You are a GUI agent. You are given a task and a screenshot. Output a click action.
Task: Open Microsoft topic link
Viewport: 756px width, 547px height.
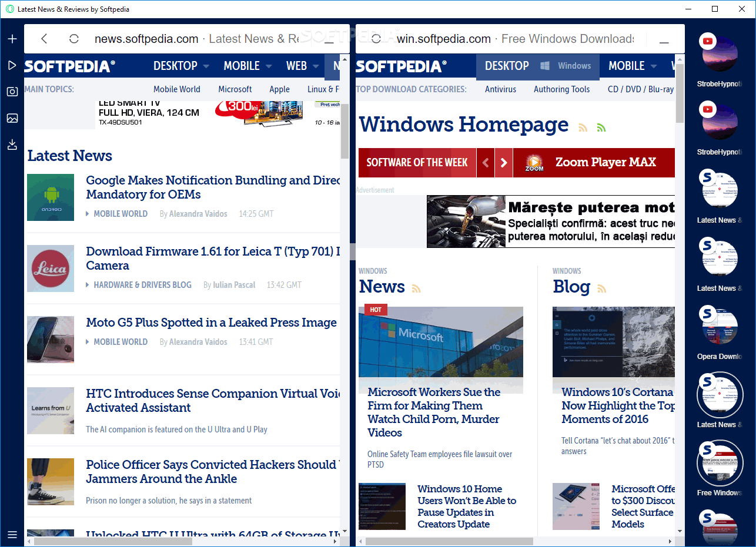pos(235,89)
